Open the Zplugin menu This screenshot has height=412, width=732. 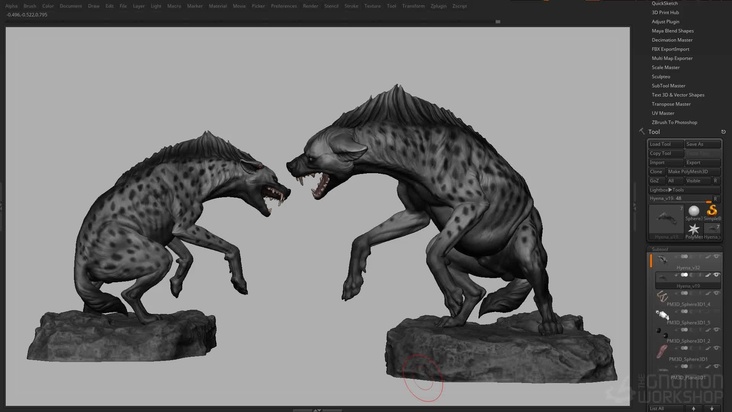438,6
